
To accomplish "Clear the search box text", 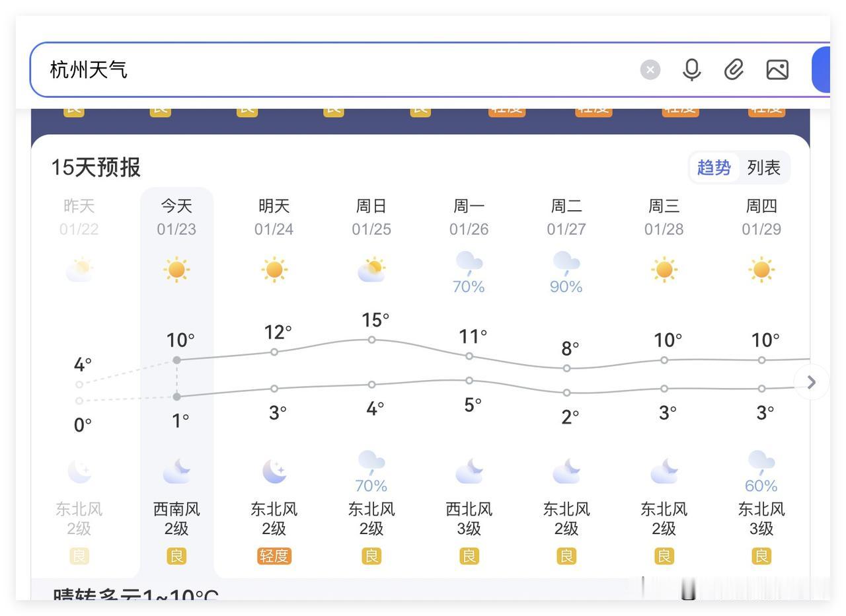I will [650, 69].
